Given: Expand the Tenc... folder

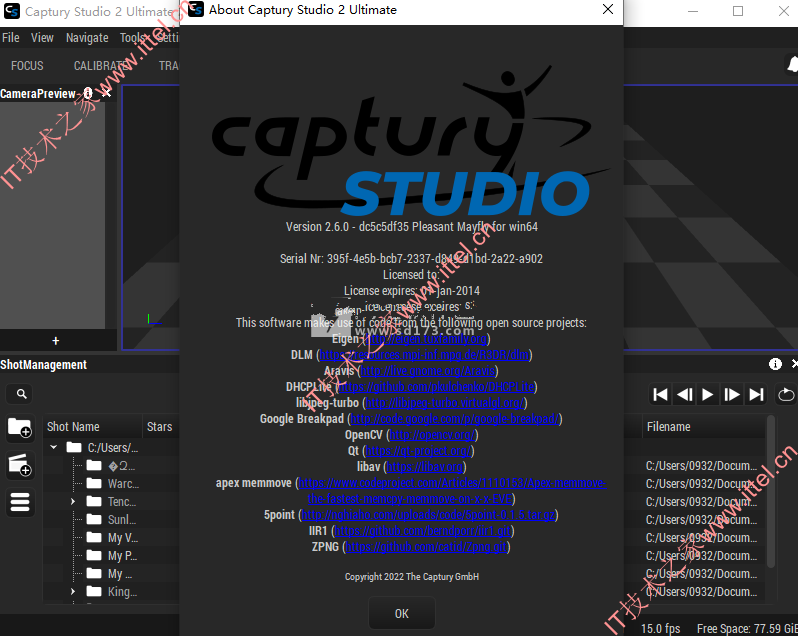Looking at the screenshot, I should pos(73,502).
